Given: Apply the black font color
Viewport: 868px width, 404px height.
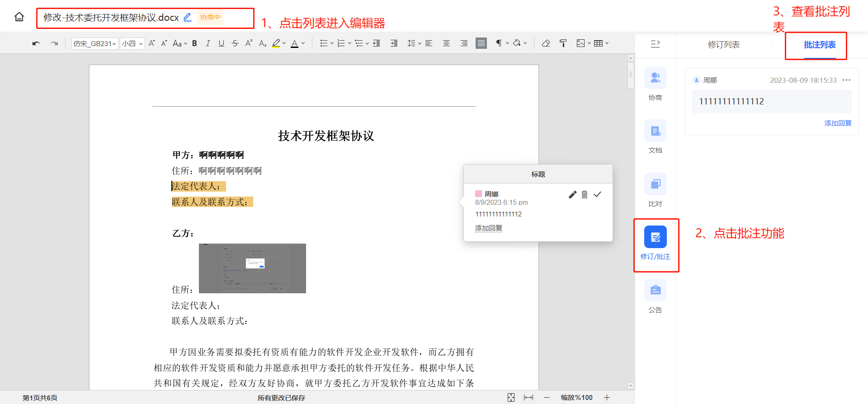Looking at the screenshot, I should 295,43.
